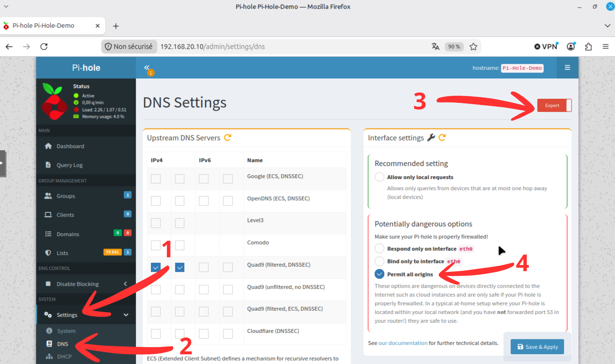The image size is (615, 364).
Task: Select Permit all origins option
Action: click(x=379, y=274)
